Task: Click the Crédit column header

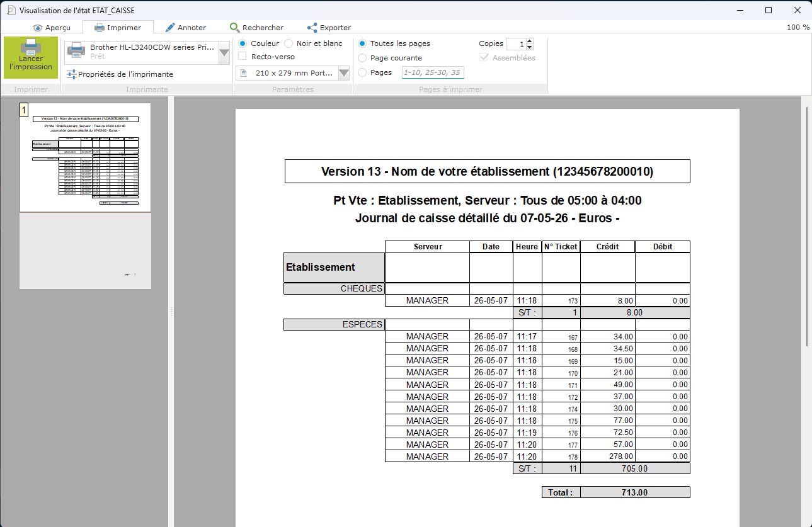Action: (607, 247)
